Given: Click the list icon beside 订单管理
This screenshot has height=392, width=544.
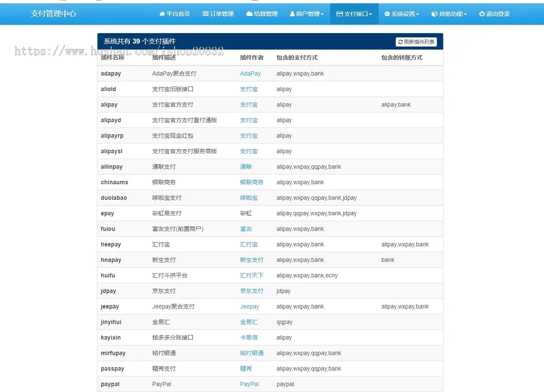Looking at the screenshot, I should [x=205, y=14].
